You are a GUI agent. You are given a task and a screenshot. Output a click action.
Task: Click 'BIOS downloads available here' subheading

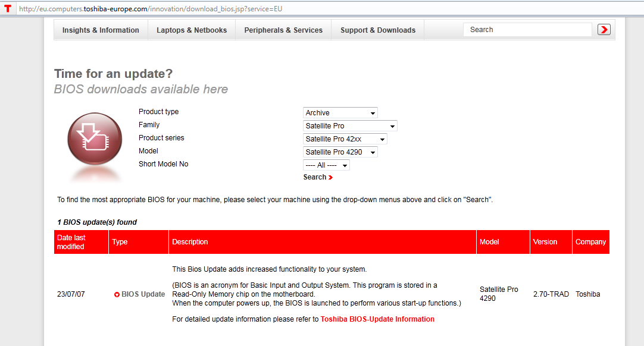(141, 90)
